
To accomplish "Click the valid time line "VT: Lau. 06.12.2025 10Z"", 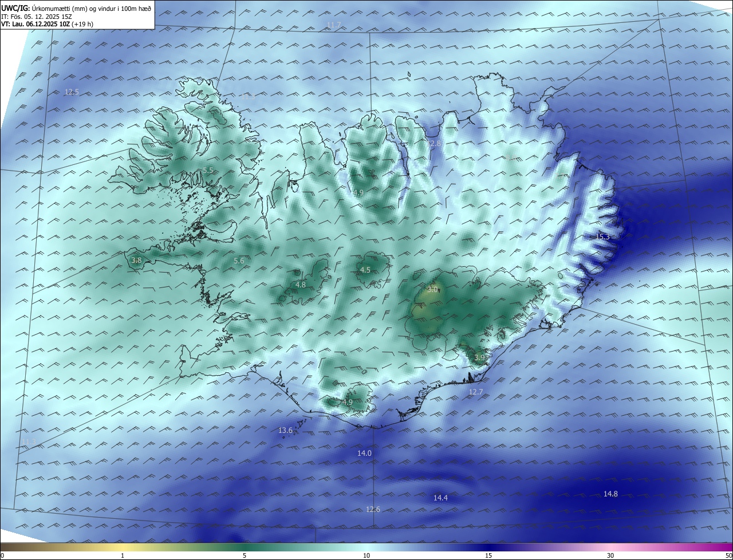I will [37, 24].
